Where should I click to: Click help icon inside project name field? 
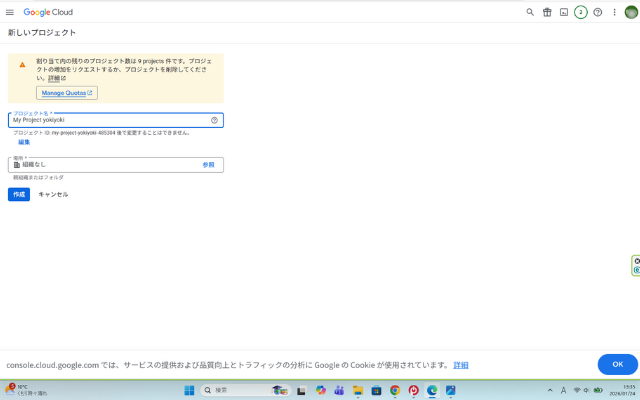(x=214, y=120)
